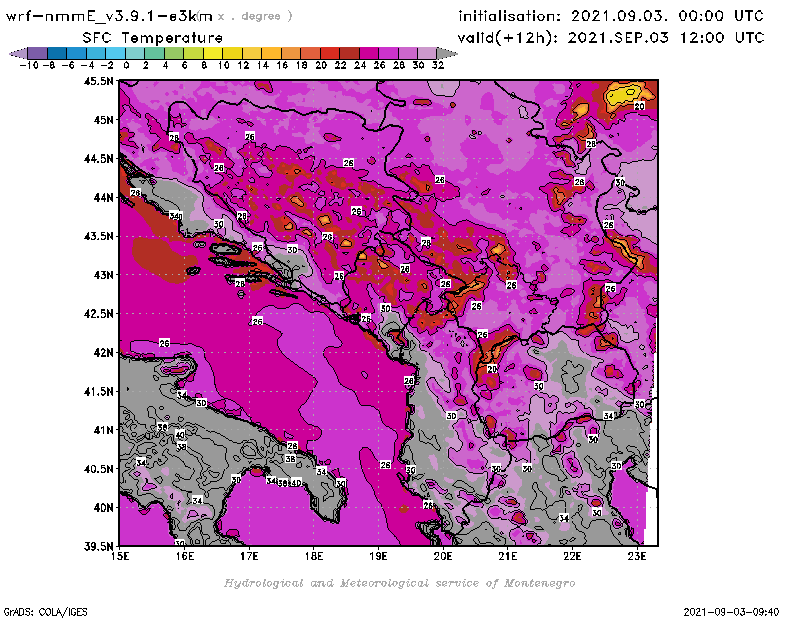Click the magenta legend swatch between 24 and 26
The height and width of the screenshot is (618, 800).
(369, 53)
